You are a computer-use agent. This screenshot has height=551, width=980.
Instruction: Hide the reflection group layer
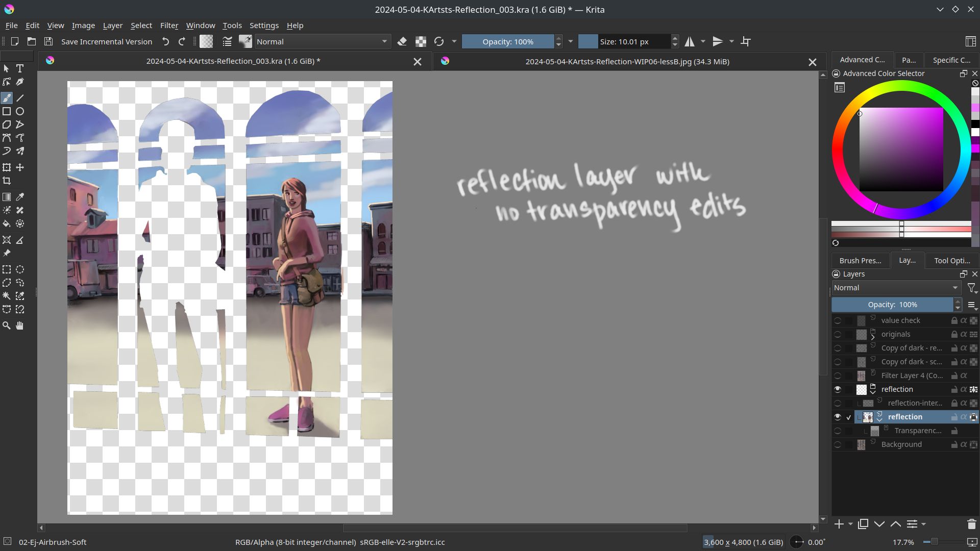[x=838, y=389]
